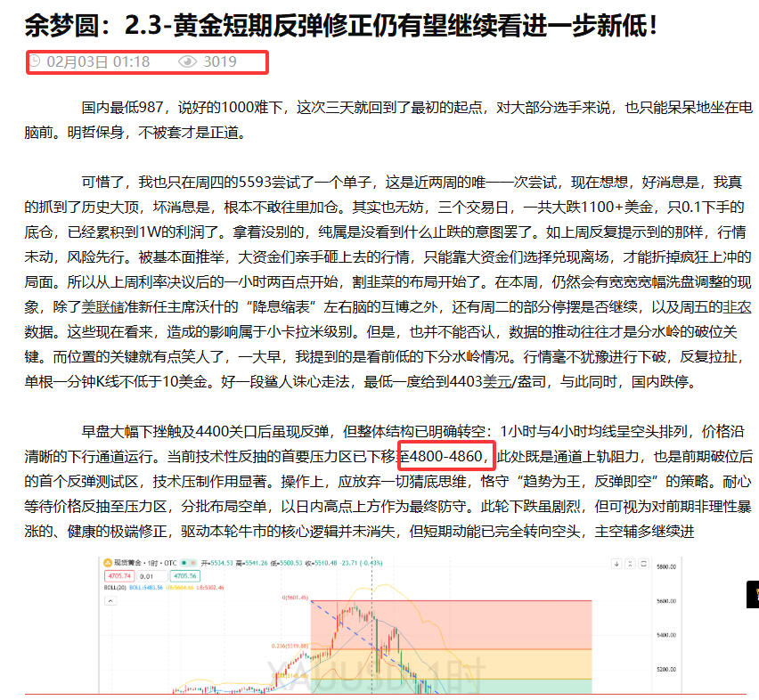The image size is (759, 700).
Task: Click the clock icon beside the publish date
Action: 35,61
